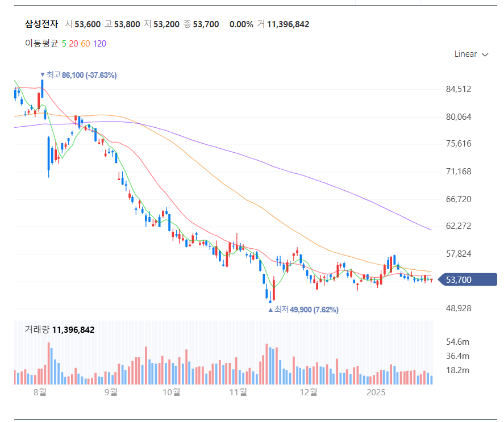The height and width of the screenshot is (422, 504).
Task: Click the 삼성전자 stock name
Action: point(41,24)
